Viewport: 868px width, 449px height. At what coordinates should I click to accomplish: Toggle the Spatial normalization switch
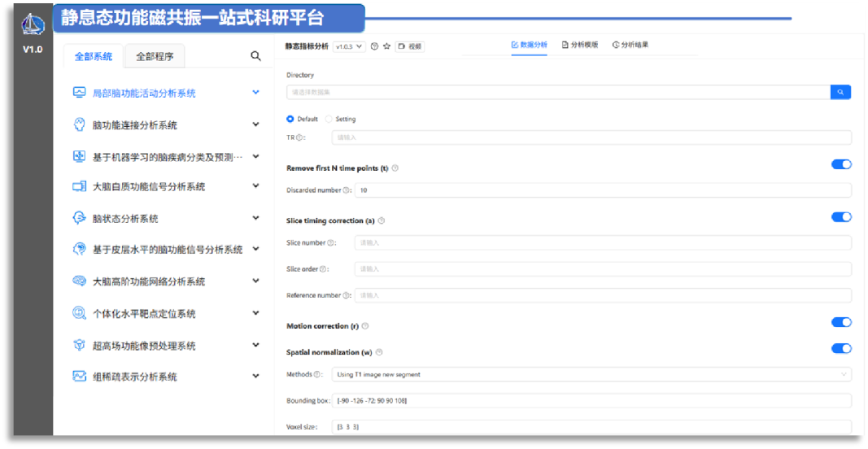[841, 349]
